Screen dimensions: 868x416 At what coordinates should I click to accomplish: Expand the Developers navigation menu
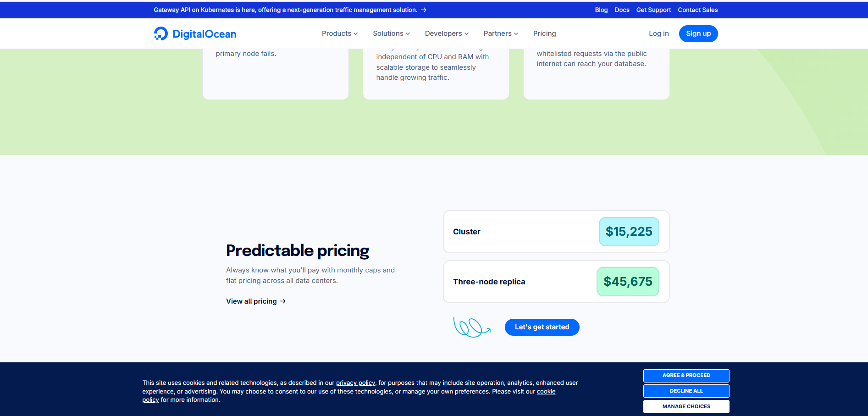pos(447,33)
